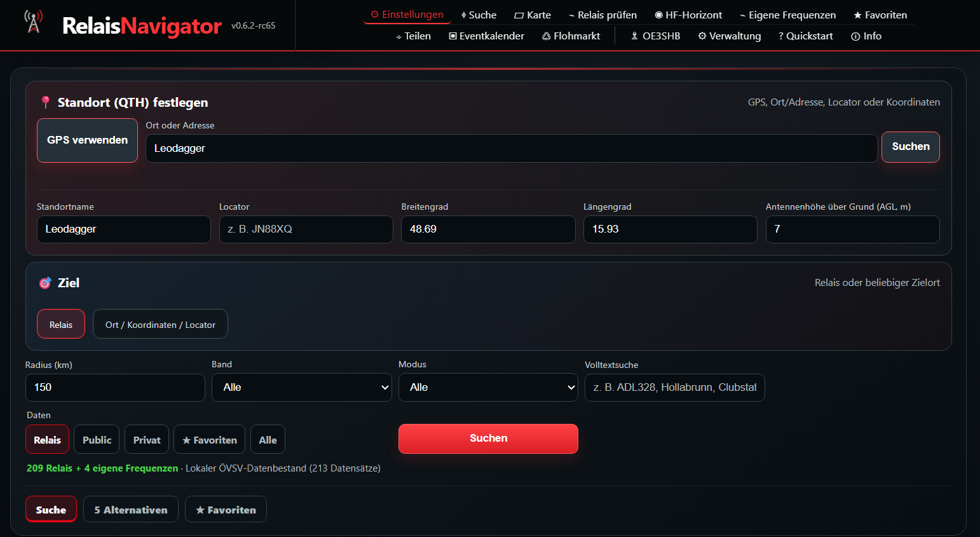
Task: Expand the Modus dropdown
Action: click(x=488, y=388)
